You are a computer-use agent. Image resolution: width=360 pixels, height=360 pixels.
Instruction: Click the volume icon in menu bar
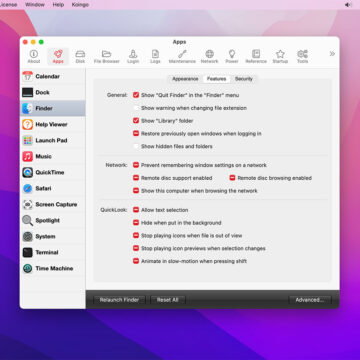[x=348, y=5]
